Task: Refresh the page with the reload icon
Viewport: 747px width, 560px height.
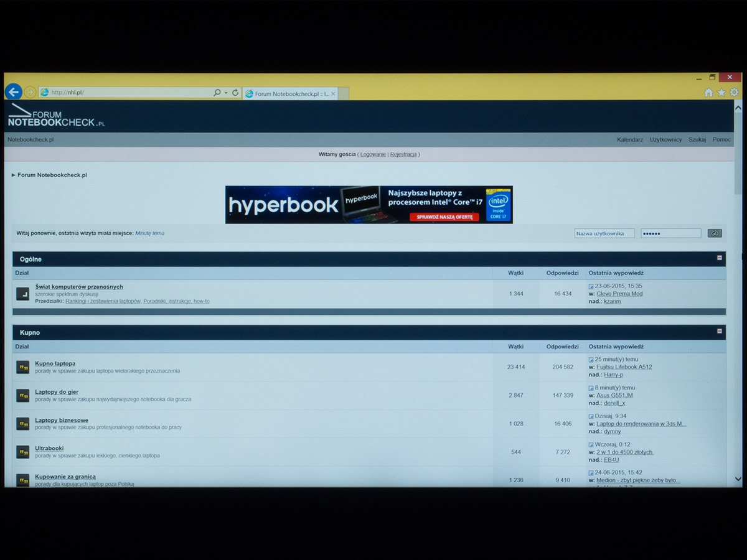Action: tap(235, 93)
